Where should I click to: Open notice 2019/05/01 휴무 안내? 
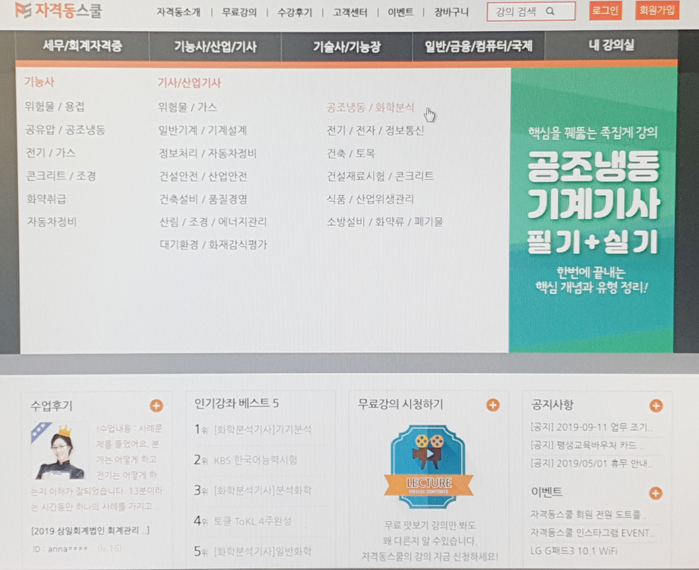(x=592, y=463)
